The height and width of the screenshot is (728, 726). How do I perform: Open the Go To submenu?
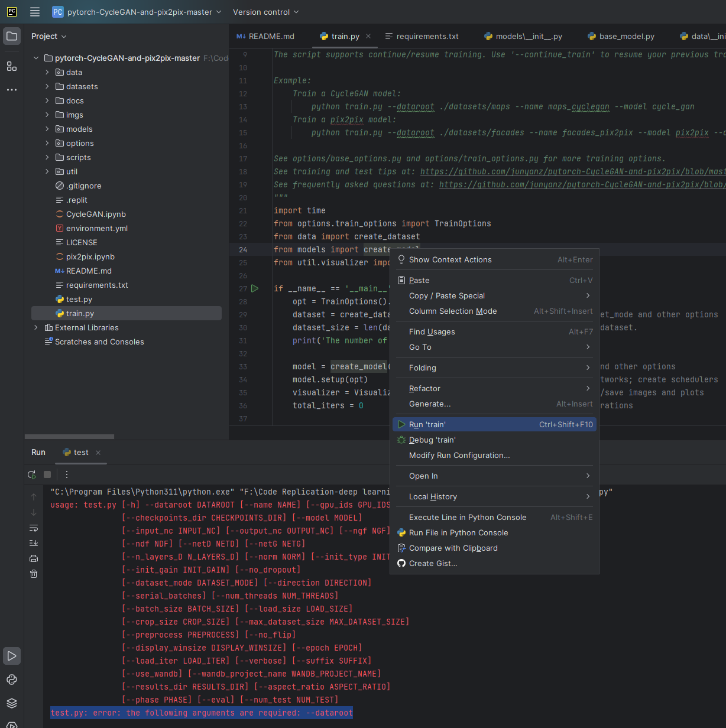click(494, 347)
